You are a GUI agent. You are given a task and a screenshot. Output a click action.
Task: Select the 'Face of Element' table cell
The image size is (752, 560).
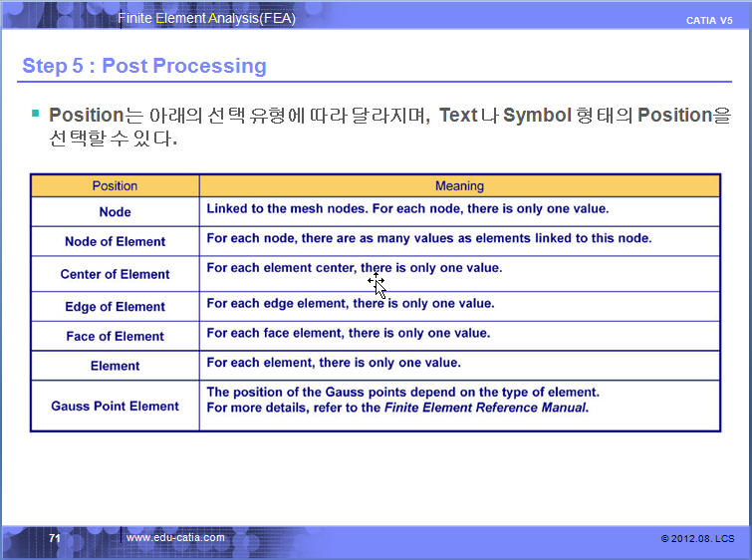[115, 336]
